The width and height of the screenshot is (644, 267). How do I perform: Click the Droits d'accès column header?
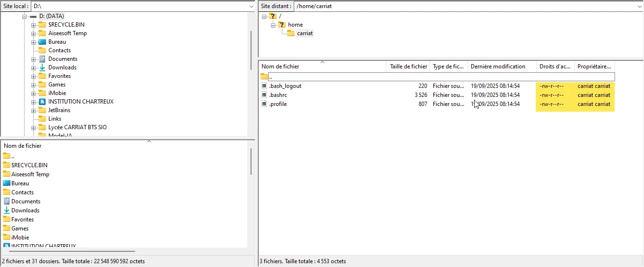point(555,67)
